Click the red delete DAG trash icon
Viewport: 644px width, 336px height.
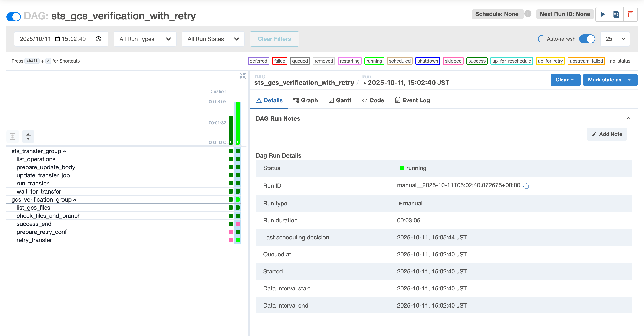pos(630,14)
